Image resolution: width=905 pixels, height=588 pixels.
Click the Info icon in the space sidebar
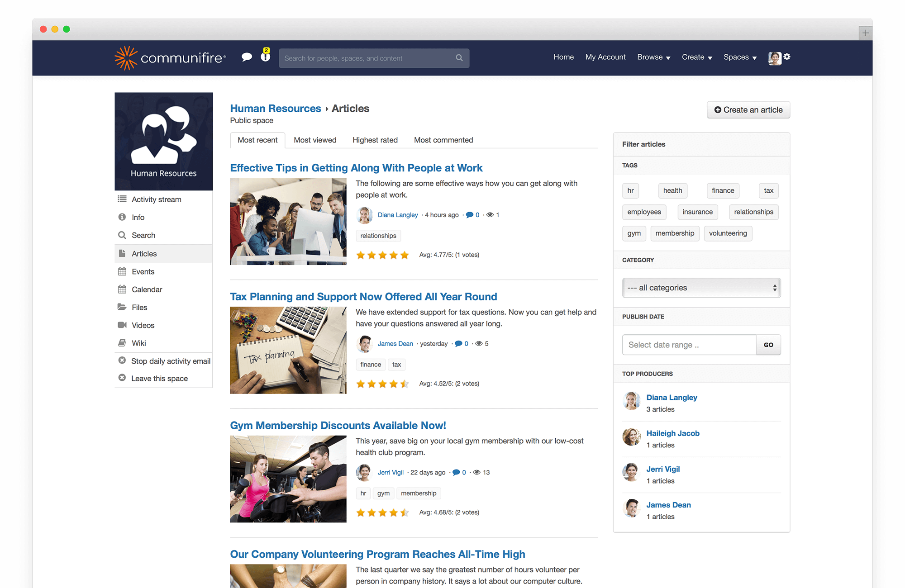[x=122, y=217]
